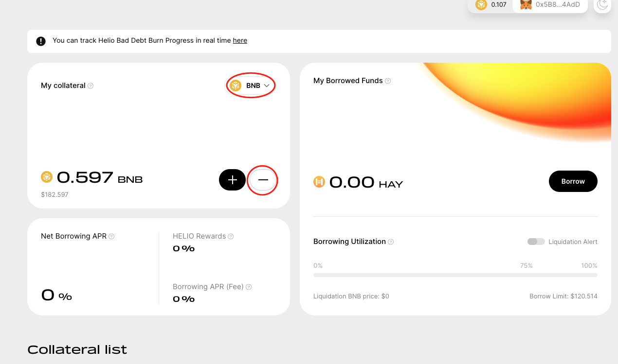The image size is (618, 364).
Task: Click the MetaMask fox wallet icon
Action: [x=526, y=5]
